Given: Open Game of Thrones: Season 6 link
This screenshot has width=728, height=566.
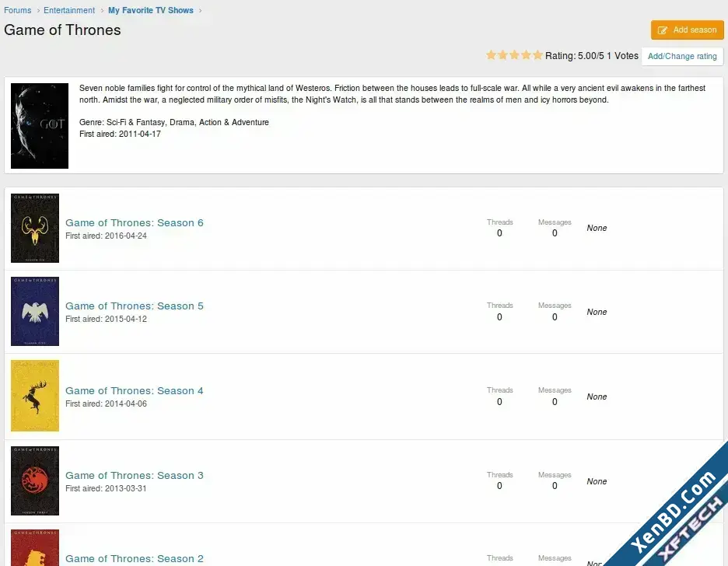Looking at the screenshot, I should [x=135, y=222].
